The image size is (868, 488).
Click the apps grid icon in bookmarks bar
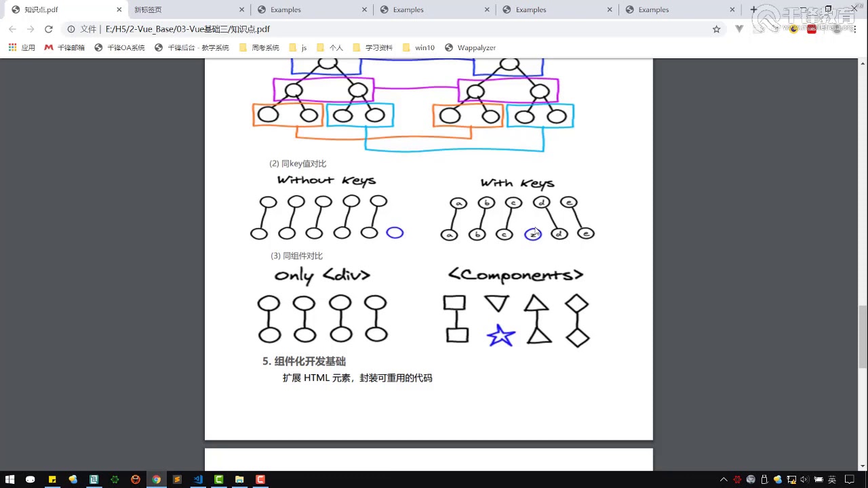(12, 47)
